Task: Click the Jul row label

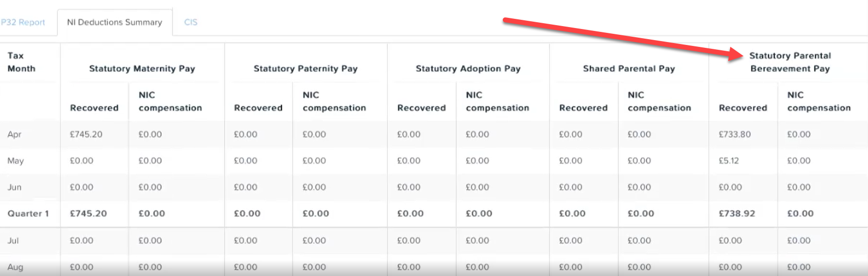Action: click(x=13, y=240)
